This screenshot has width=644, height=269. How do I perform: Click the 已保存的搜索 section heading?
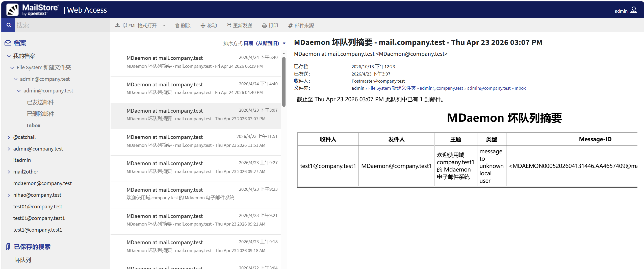pos(32,247)
